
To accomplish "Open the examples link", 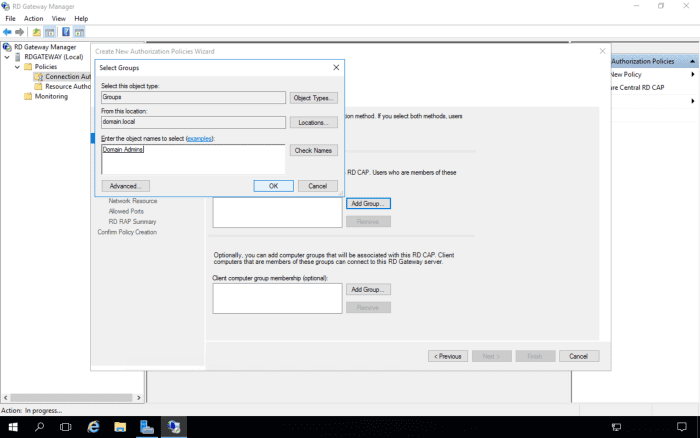I will (x=199, y=138).
